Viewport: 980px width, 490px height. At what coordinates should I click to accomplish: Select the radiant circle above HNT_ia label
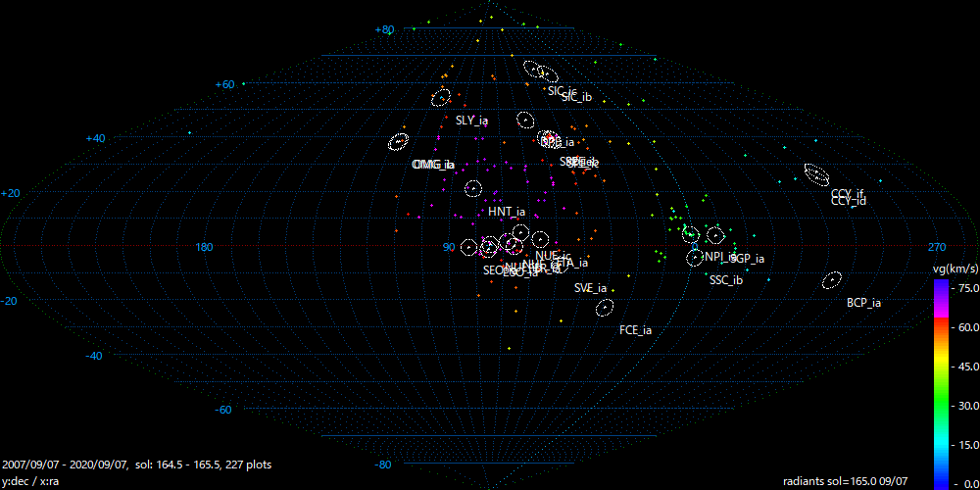coord(474,189)
